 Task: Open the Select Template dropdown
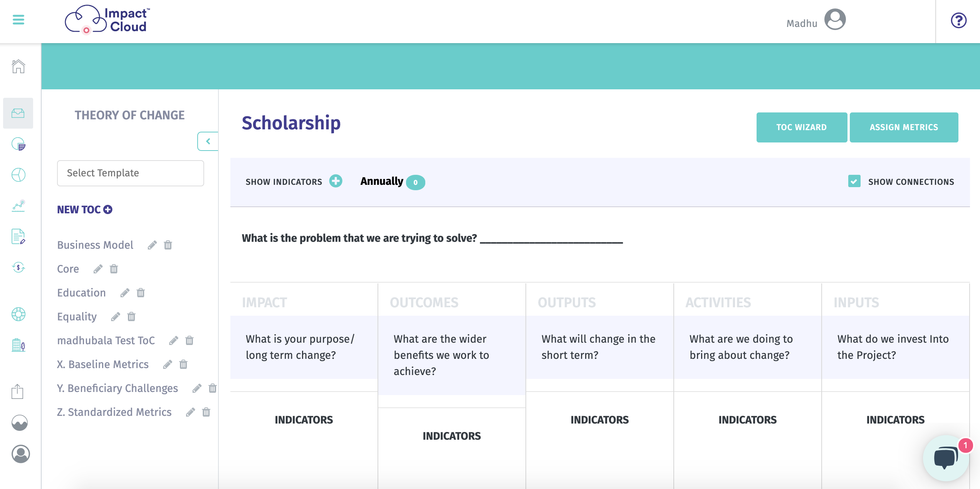pos(131,173)
